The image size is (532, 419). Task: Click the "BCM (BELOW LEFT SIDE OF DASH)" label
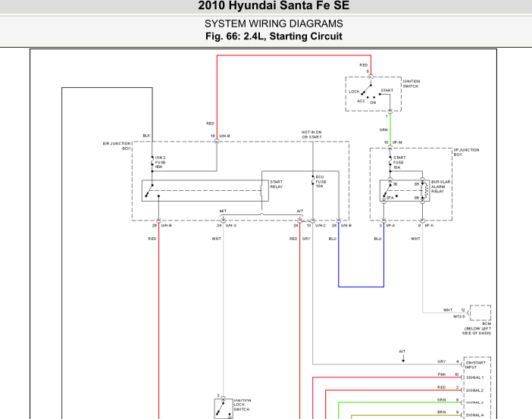(477, 328)
